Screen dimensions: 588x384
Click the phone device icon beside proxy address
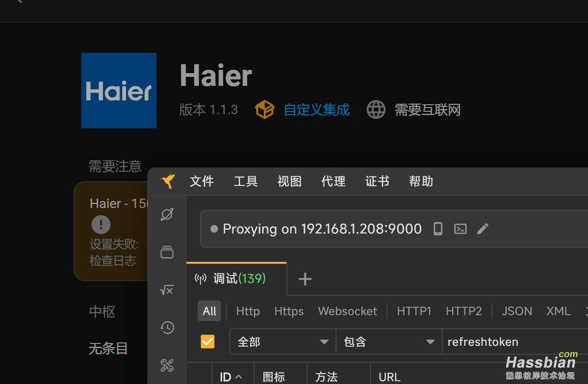[438, 229]
